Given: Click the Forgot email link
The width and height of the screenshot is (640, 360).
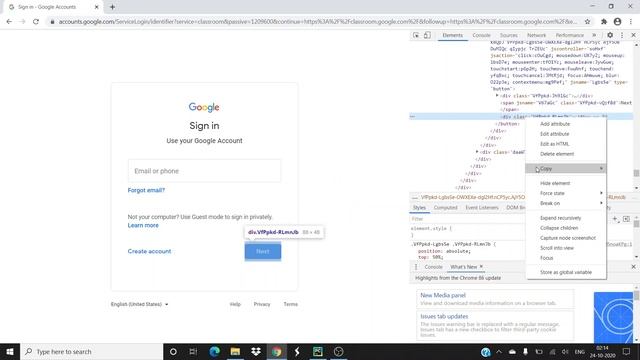Looking at the screenshot, I should pyautogui.click(x=146, y=190).
